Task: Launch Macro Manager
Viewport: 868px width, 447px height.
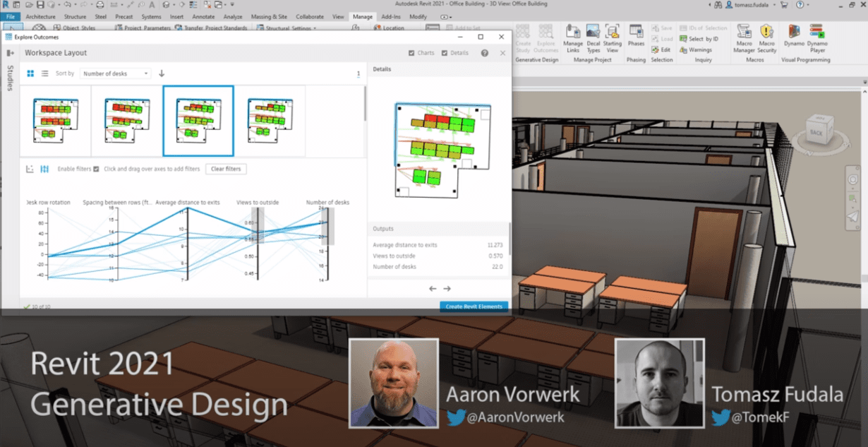Action: pos(744,38)
